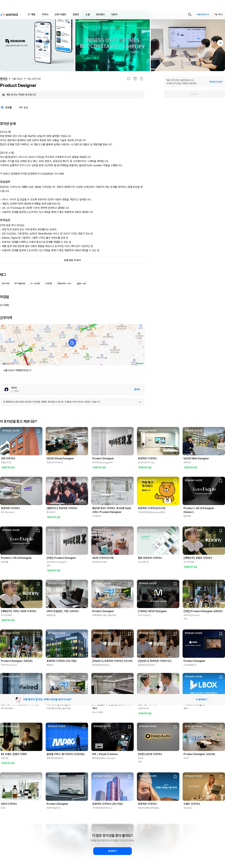Toggle bookmark on the DeepAuto card
225x868 pixels.
click(x=175, y=727)
